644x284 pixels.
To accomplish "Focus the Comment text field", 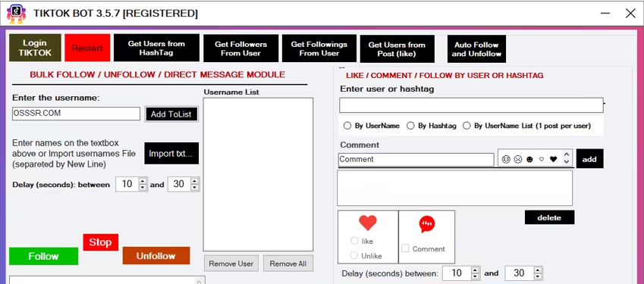I will 416,159.
